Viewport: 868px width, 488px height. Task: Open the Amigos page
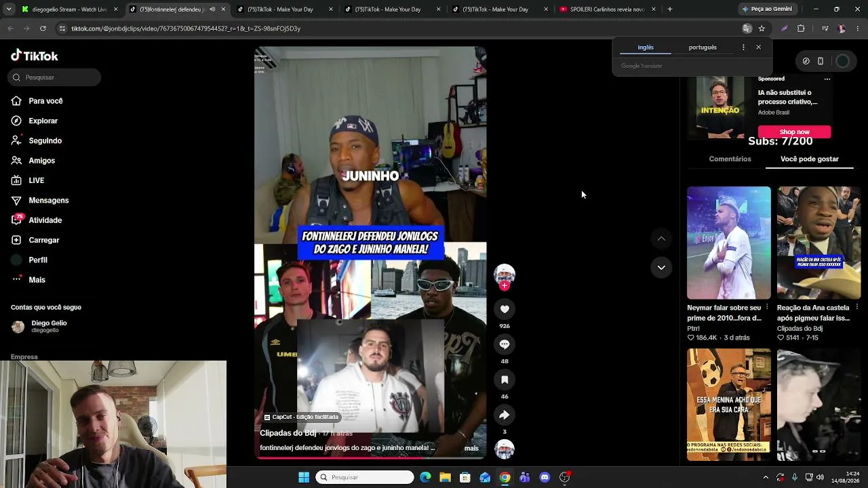(x=33, y=161)
